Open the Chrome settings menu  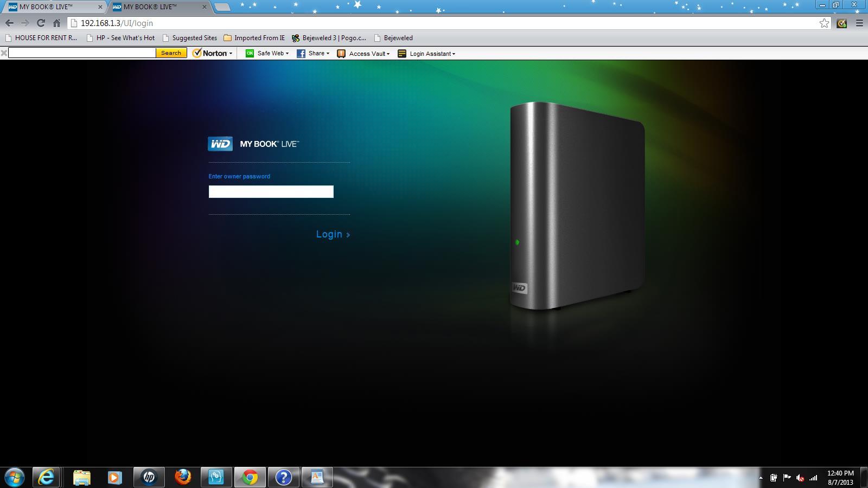coord(858,23)
